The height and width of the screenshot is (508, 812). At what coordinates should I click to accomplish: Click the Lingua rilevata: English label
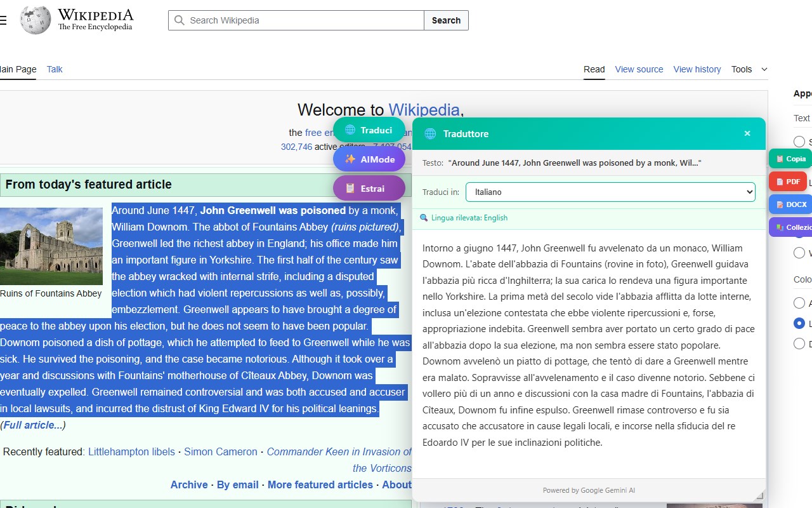(x=469, y=218)
